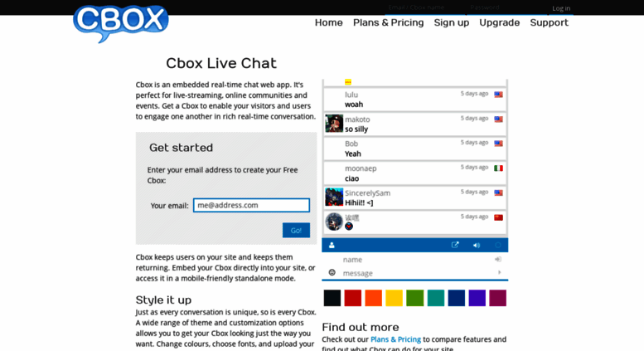This screenshot has height=351, width=644.
Task: Click the US flag on makoto's message
Action: [498, 119]
